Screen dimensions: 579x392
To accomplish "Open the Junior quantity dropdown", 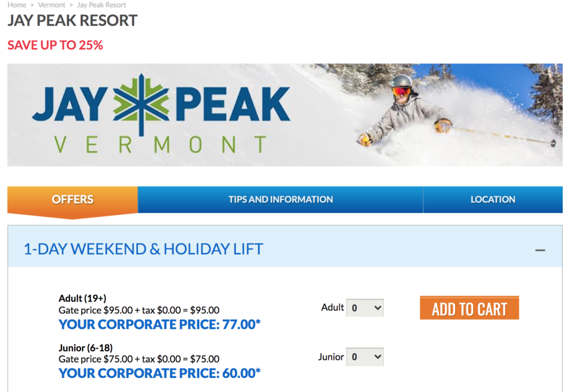I will tap(365, 356).
